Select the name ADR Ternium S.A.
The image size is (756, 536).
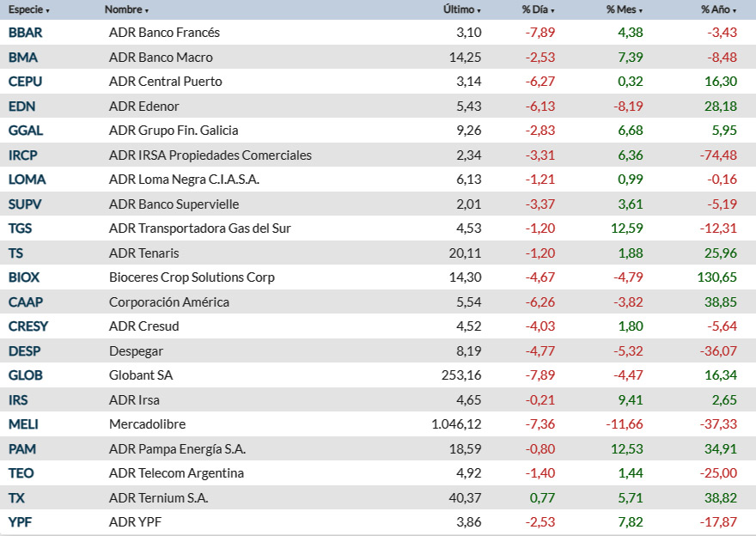pos(159,498)
